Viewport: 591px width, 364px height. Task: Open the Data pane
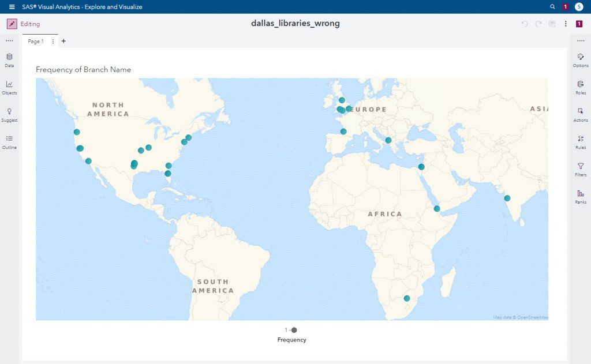pos(9,59)
